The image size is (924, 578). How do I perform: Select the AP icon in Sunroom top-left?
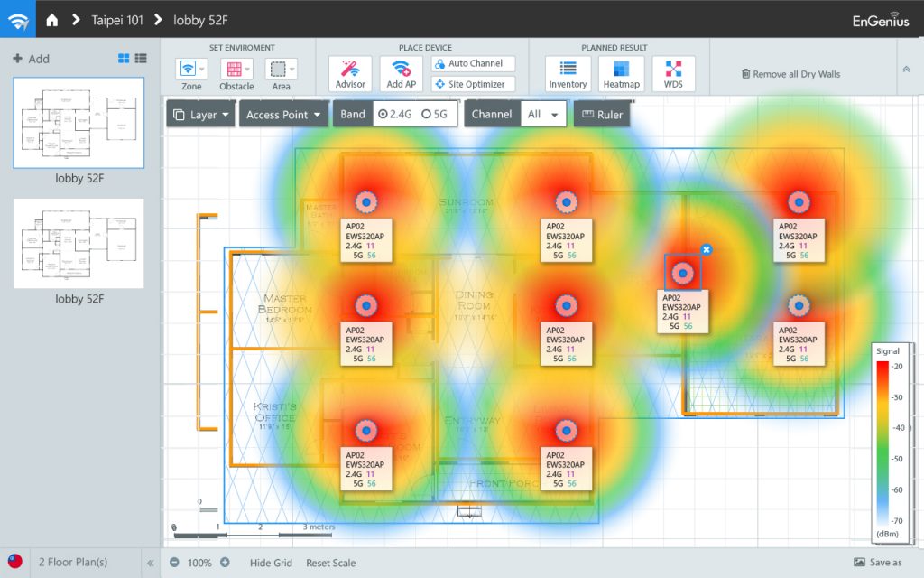(366, 202)
